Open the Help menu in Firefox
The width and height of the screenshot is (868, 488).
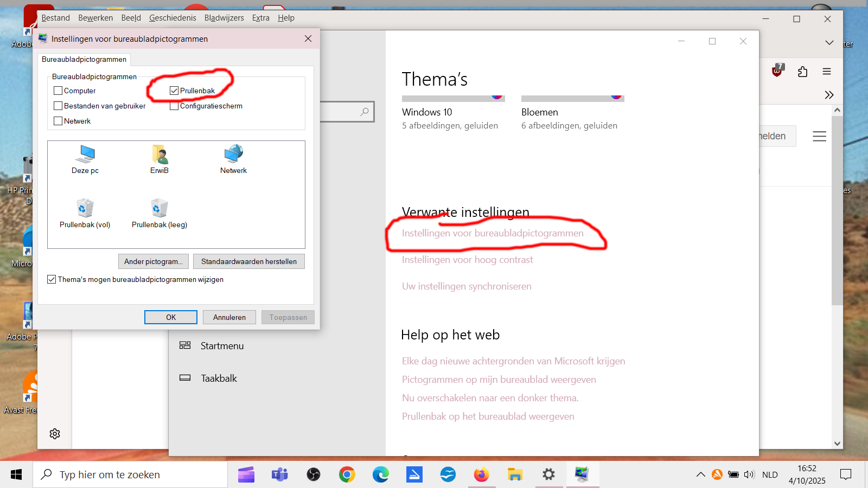[x=286, y=18]
